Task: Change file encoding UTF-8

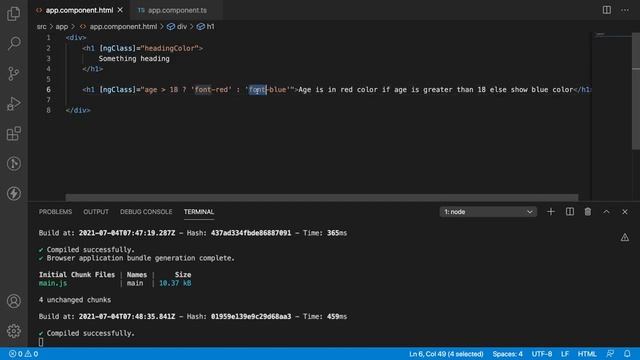Action: pyautogui.click(x=542, y=354)
